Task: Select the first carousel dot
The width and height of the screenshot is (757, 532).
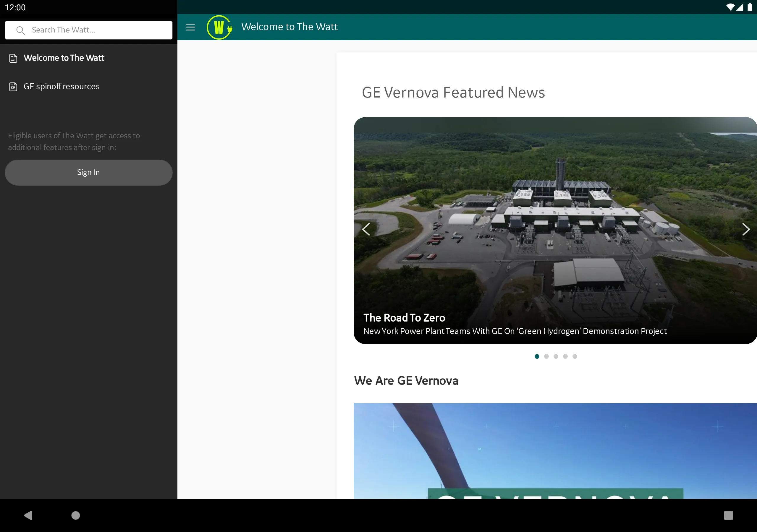Action: click(x=537, y=356)
